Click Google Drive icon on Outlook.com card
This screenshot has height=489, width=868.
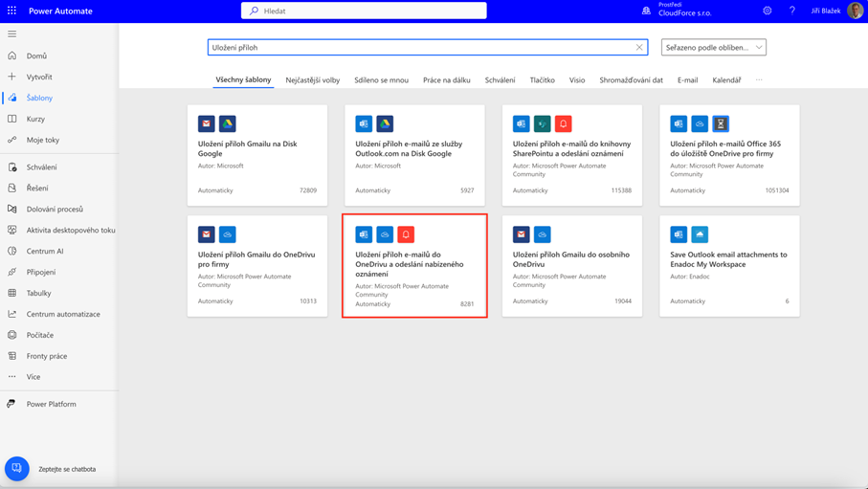[385, 123]
